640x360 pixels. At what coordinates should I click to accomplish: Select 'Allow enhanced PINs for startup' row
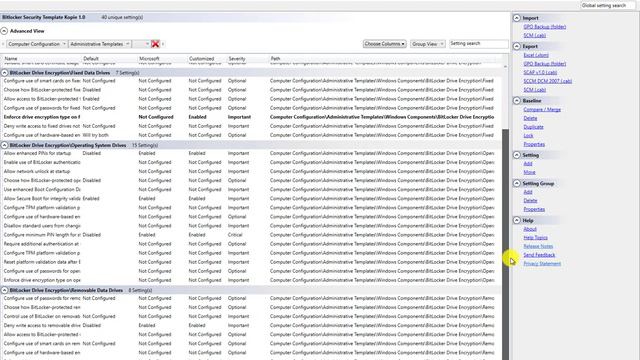click(x=250, y=153)
